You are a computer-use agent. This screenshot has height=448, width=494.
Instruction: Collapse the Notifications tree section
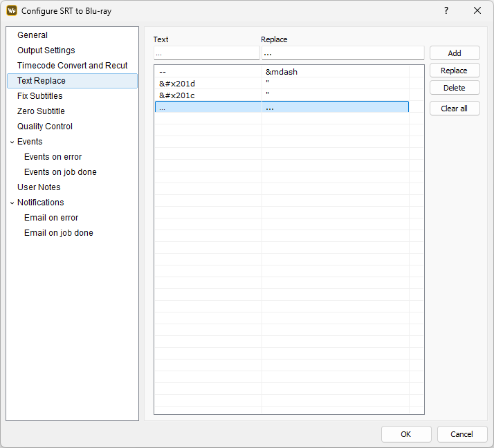click(12, 203)
